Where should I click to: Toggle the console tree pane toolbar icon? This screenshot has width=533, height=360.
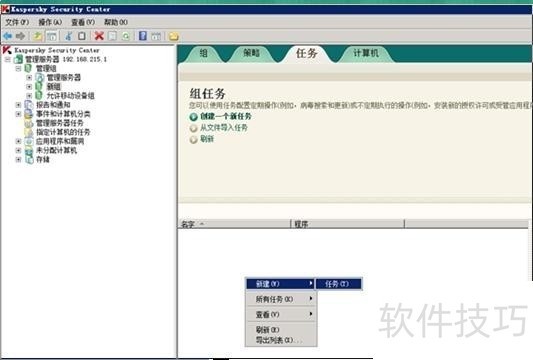coord(52,36)
